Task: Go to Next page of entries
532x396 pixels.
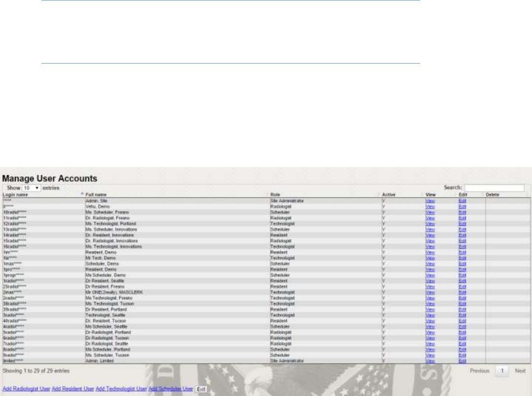Action: [x=520, y=371]
